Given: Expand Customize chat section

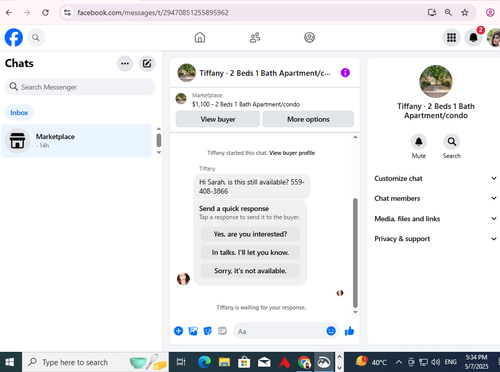Looking at the screenshot, I should 435,178.
